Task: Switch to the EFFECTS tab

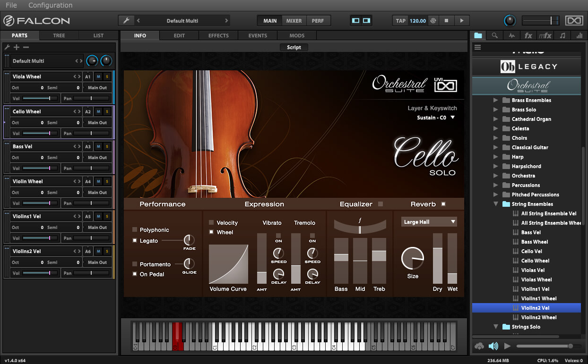Action: 218,35
